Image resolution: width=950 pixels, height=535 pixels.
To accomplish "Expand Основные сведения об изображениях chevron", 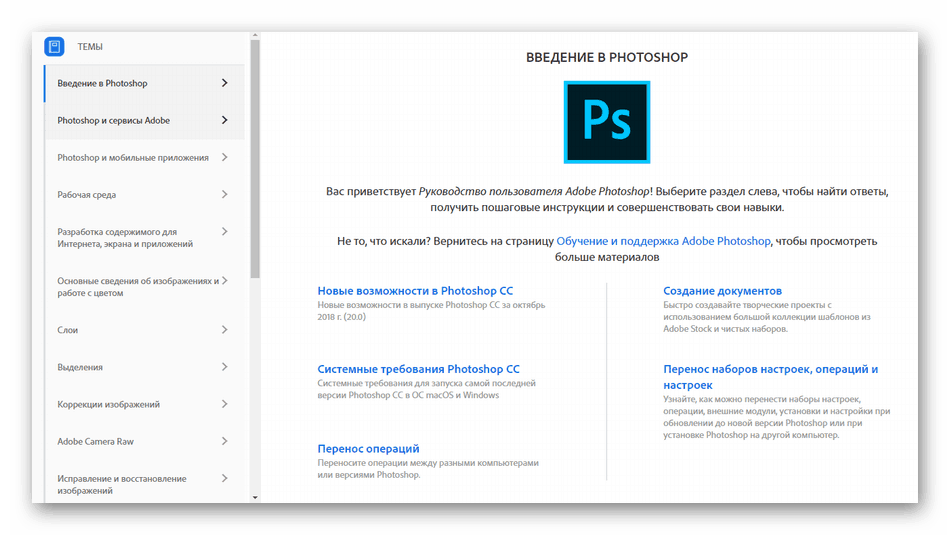I will [x=224, y=281].
